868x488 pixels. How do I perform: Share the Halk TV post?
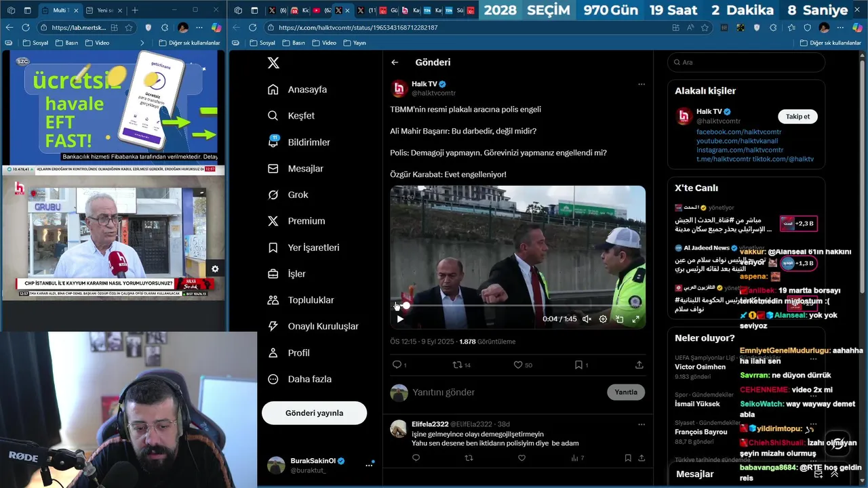(x=639, y=365)
